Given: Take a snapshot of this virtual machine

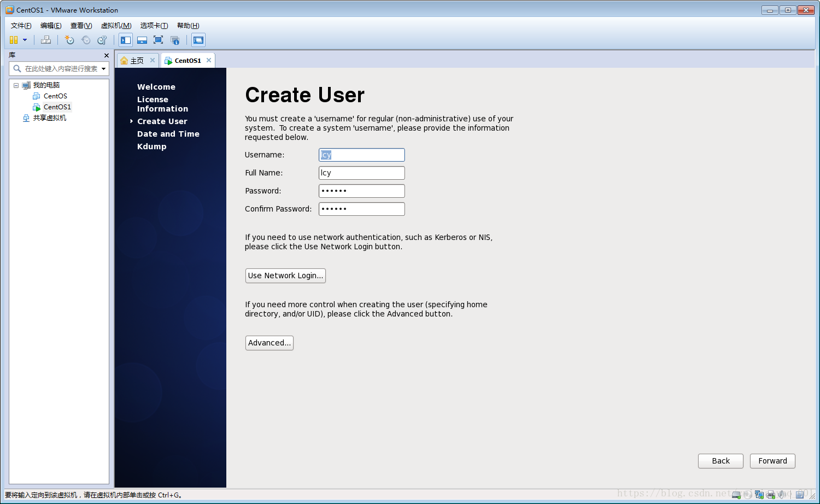Looking at the screenshot, I should click(69, 40).
